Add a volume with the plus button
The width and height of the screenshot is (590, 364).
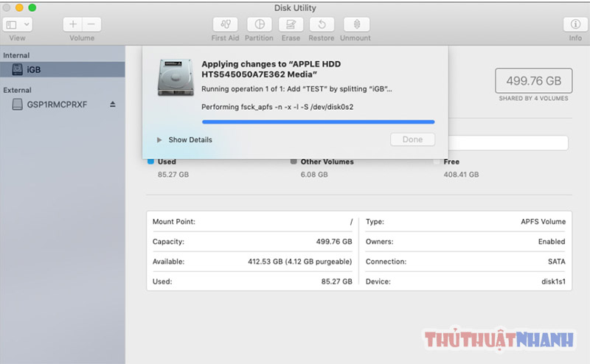click(72, 25)
